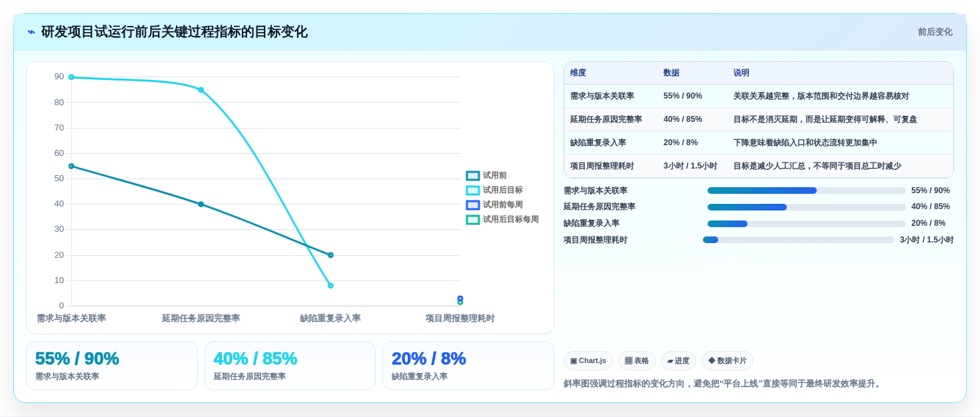The image size is (980, 417).
Task: Click the 延期任务原因完整率 table cell
Action: [x=610, y=119]
